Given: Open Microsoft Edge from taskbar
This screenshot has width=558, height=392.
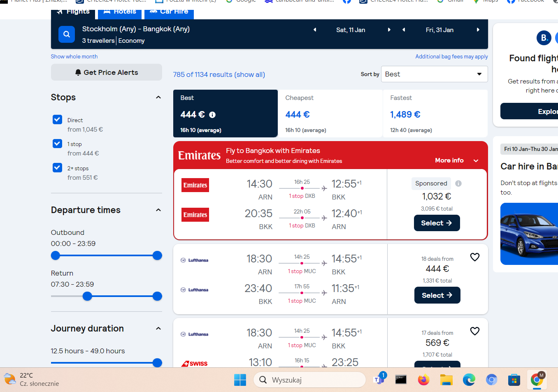Looking at the screenshot, I should [469, 380].
